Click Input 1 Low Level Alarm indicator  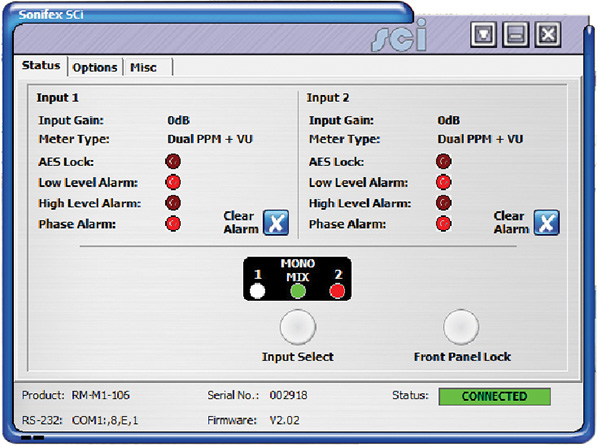(x=173, y=182)
